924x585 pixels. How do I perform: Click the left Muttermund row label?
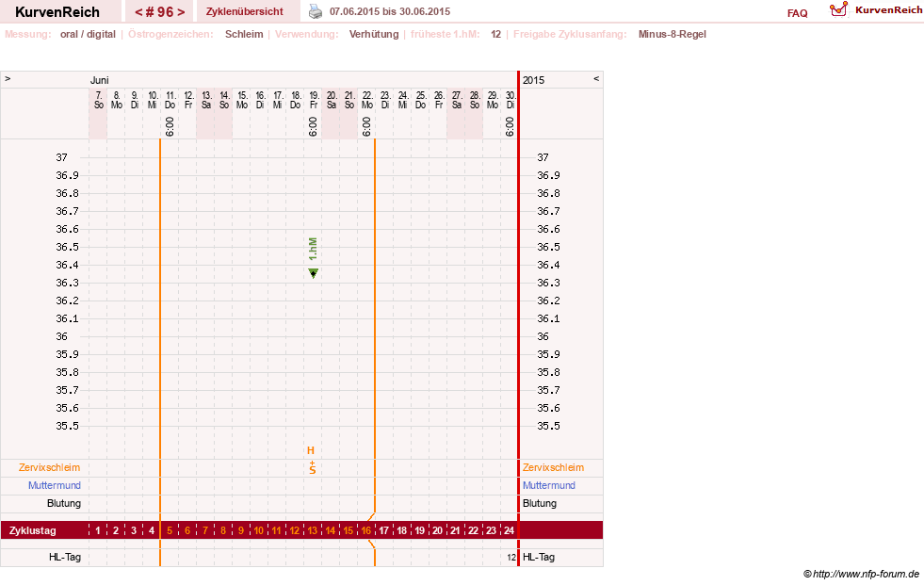coord(55,485)
